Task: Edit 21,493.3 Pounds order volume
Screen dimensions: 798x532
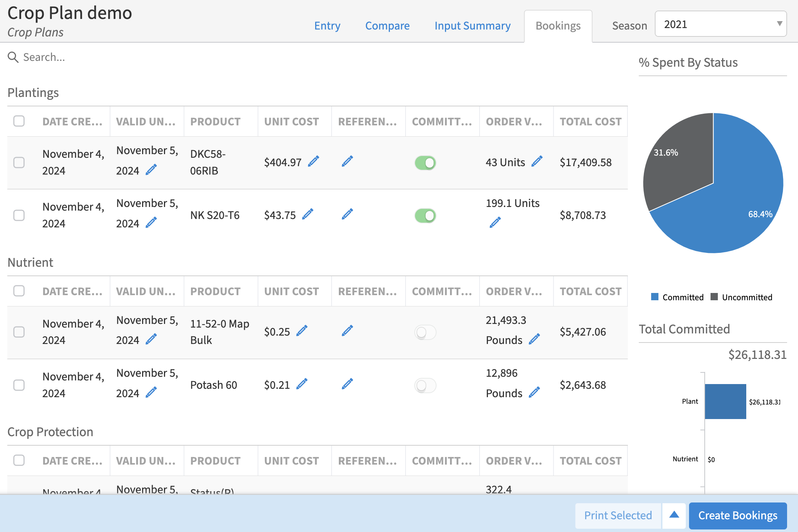Action: 534,339
